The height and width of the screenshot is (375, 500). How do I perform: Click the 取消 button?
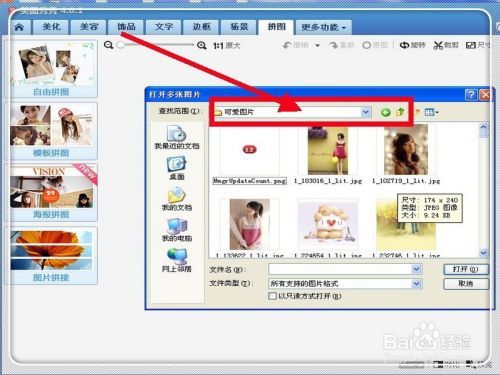tap(466, 284)
